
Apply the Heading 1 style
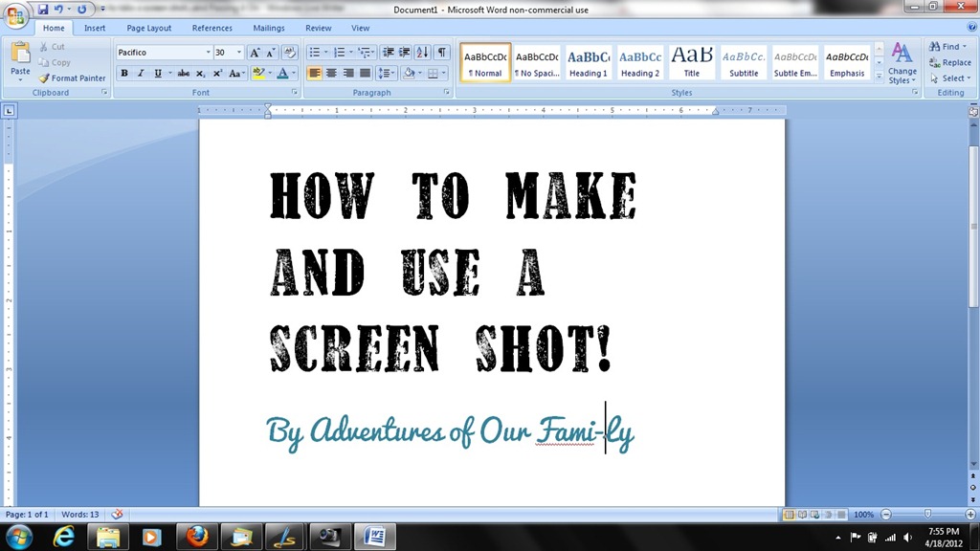[589, 62]
